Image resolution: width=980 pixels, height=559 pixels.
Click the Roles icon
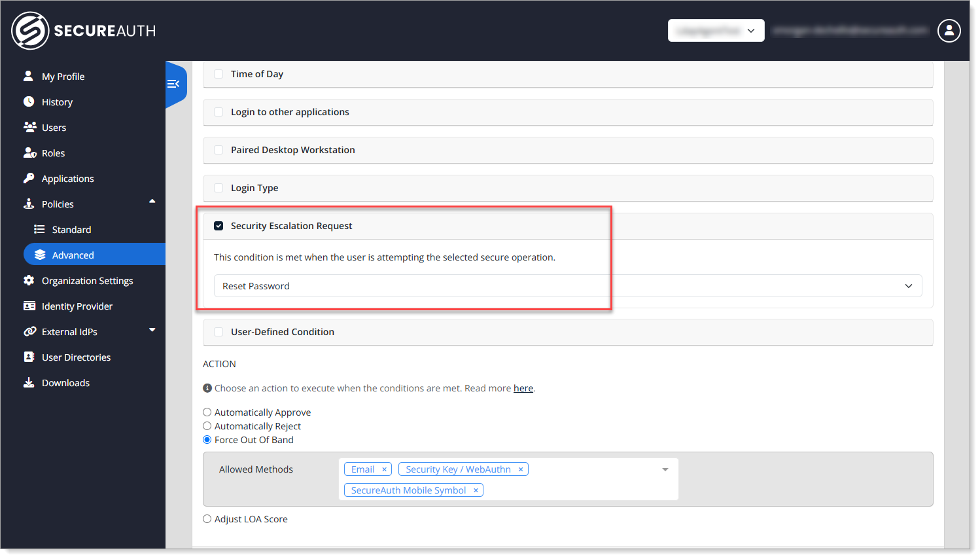pos(29,153)
